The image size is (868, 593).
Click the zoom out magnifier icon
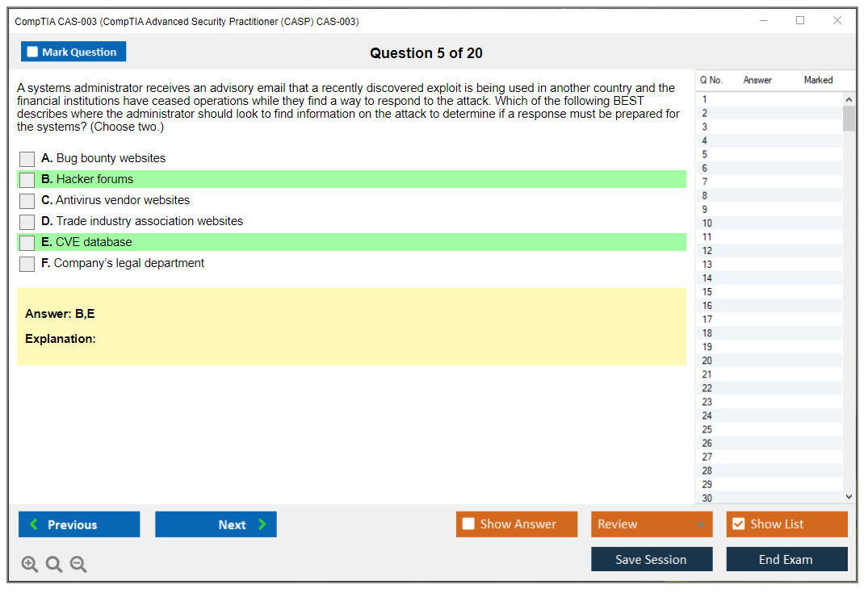coord(78,565)
